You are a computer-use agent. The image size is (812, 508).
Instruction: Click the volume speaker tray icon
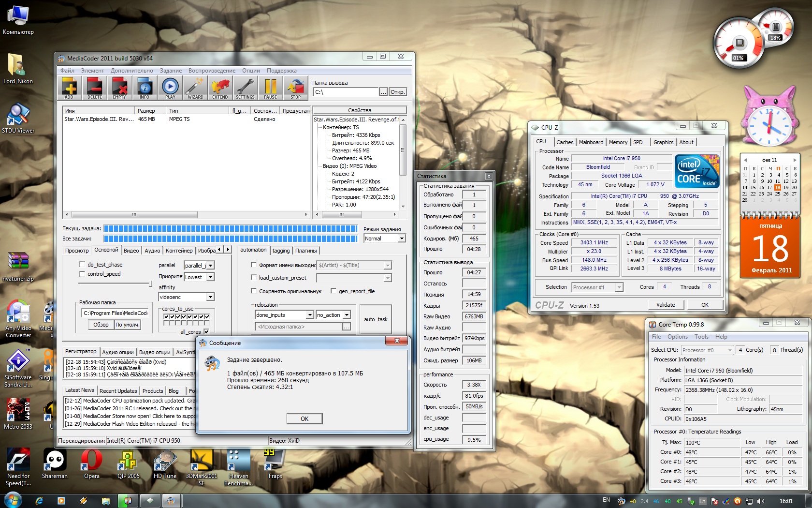(761, 501)
